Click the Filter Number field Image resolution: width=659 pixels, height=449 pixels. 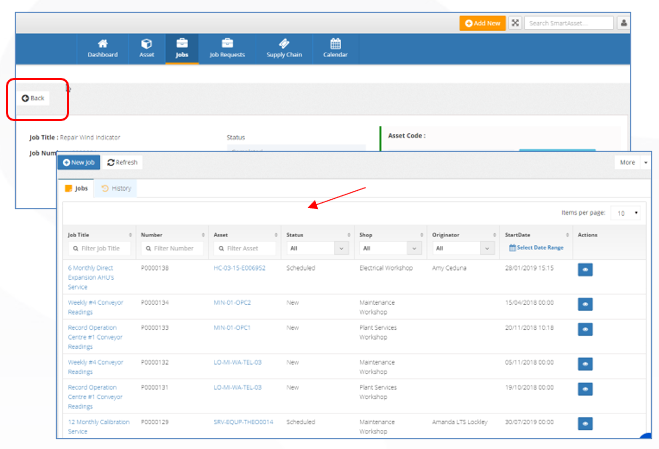pyautogui.click(x=172, y=248)
